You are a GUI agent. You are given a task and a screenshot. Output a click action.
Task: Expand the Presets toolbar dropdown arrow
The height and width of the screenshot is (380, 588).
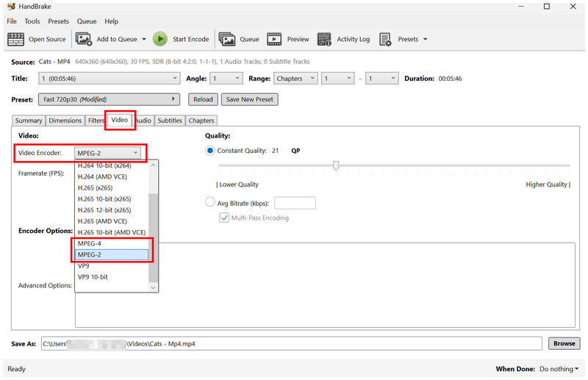tap(426, 39)
